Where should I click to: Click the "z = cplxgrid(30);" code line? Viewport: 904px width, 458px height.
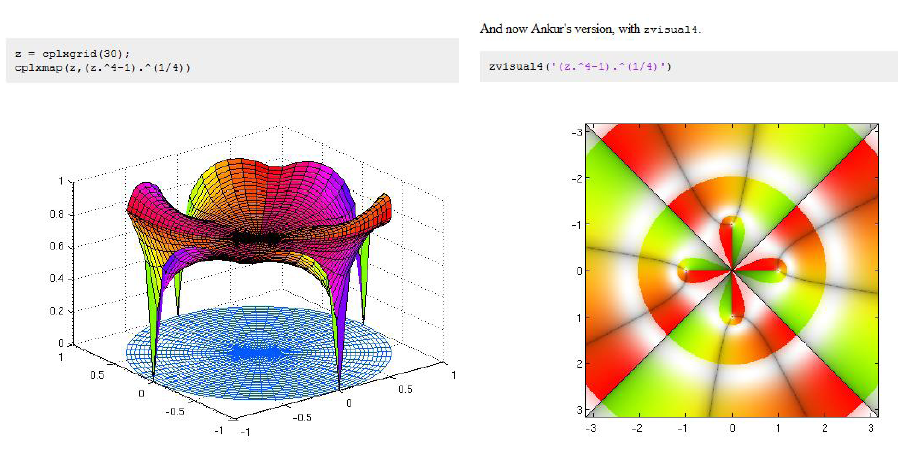coord(73,52)
